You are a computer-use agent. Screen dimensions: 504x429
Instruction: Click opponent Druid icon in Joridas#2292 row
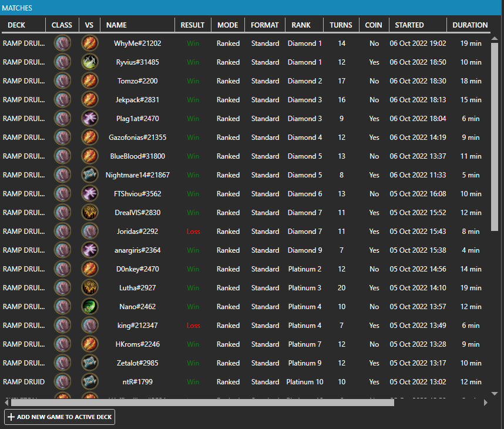point(90,231)
